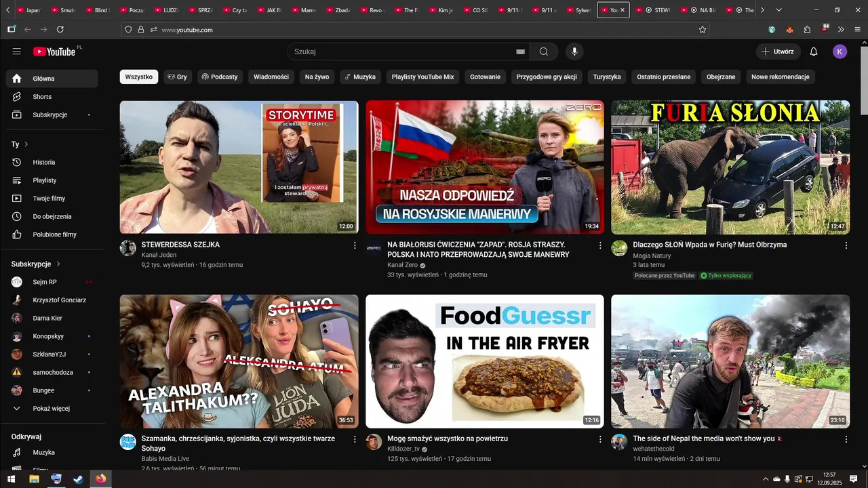Click the Utwórz create button
This screenshot has width=868, height=488.
pos(778,52)
